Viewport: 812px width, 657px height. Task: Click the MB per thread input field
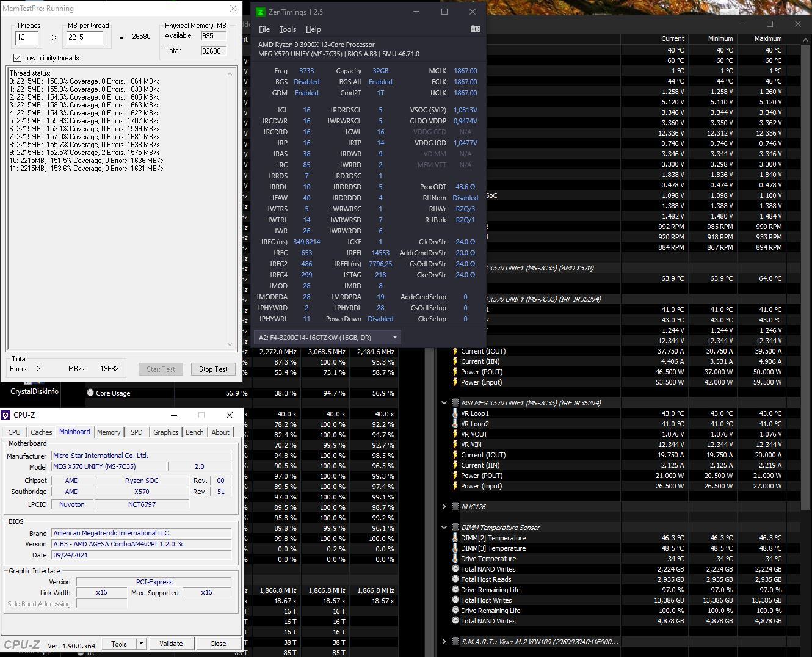point(84,37)
